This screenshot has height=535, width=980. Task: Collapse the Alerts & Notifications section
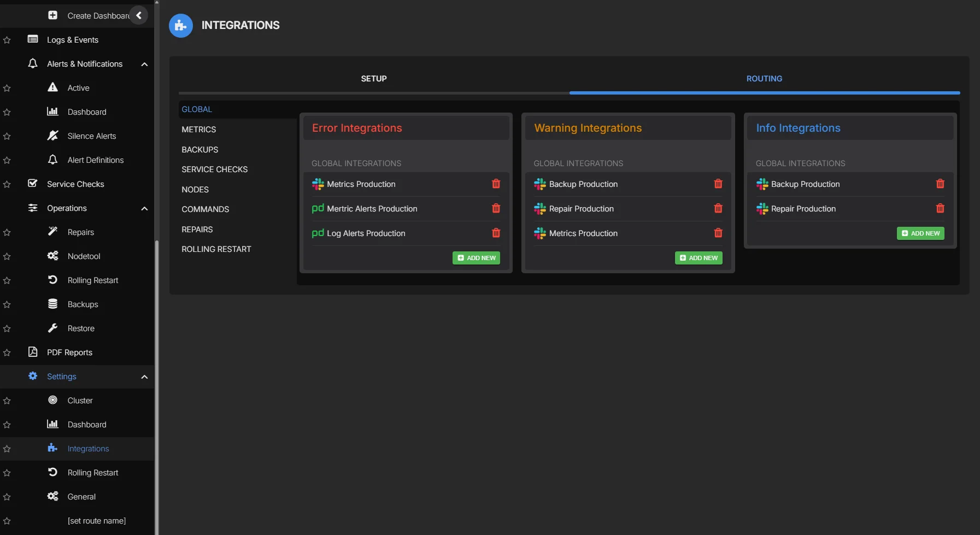tap(144, 64)
